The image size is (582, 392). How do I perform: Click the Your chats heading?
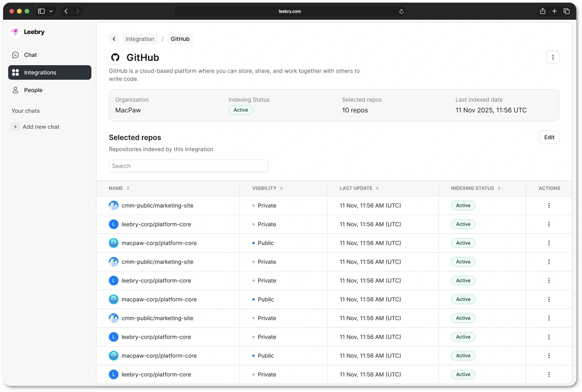[x=26, y=111]
